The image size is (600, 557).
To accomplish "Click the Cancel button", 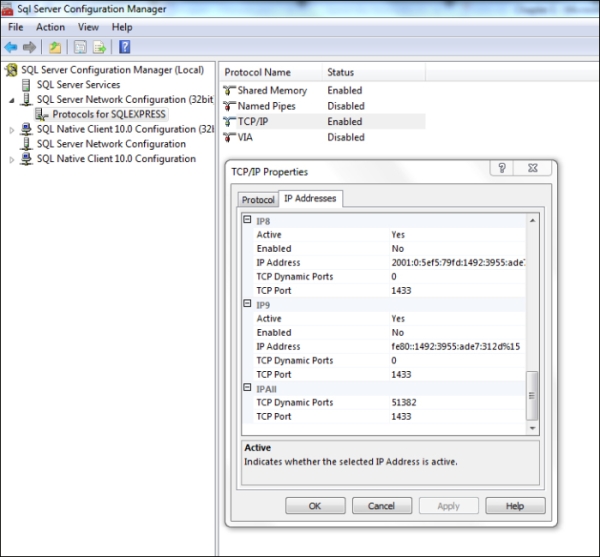I will (x=381, y=506).
